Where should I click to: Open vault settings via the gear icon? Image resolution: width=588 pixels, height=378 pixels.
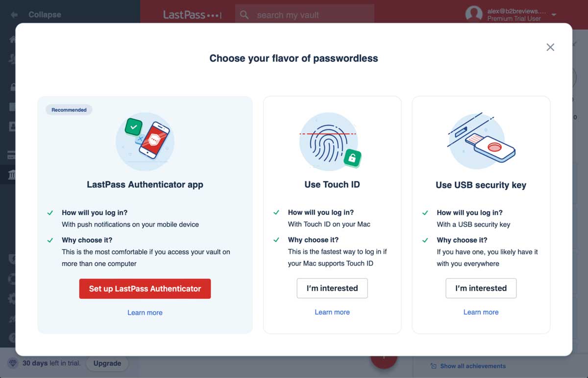pyautogui.click(x=12, y=298)
